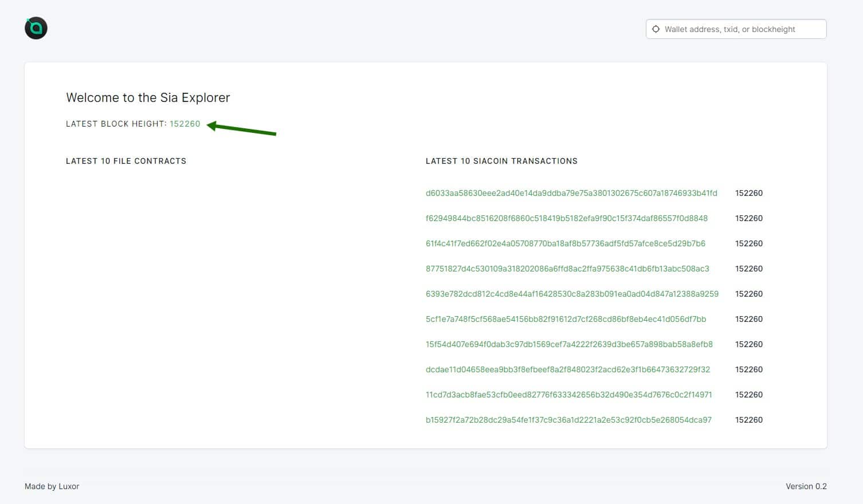The width and height of the screenshot is (863, 504).
Task: Click block number 152260 beside transaction 6393e782
Action: pos(749,294)
